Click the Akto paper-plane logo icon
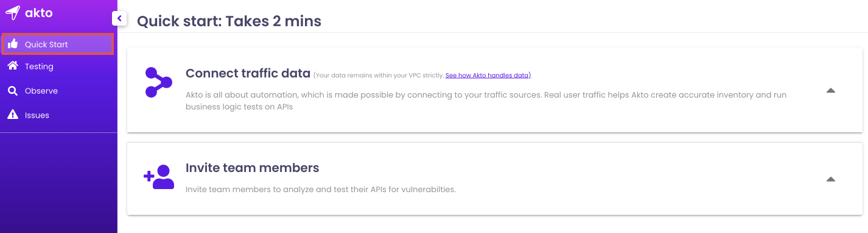This screenshot has height=233, width=868. (12, 12)
